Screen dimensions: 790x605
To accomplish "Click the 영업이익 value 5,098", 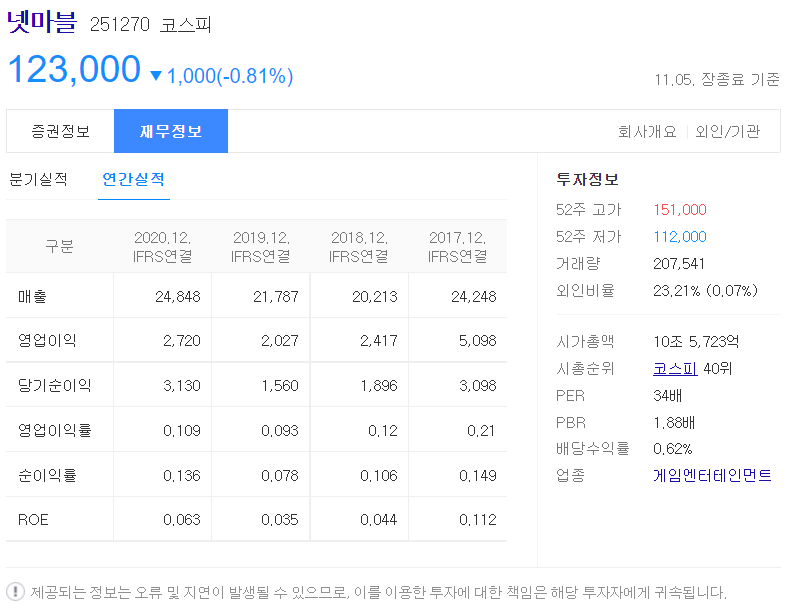I will pyautogui.click(x=478, y=341).
